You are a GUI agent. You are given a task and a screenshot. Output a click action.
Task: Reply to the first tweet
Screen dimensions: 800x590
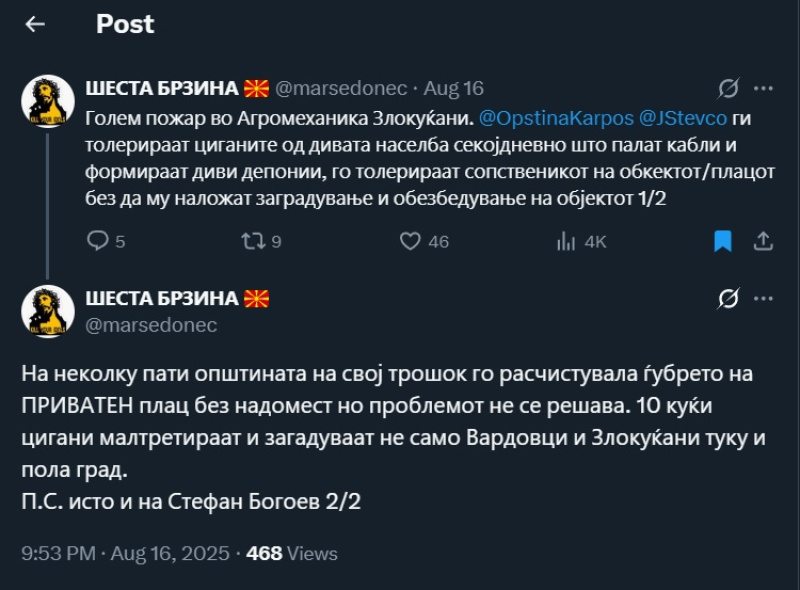pos(98,241)
